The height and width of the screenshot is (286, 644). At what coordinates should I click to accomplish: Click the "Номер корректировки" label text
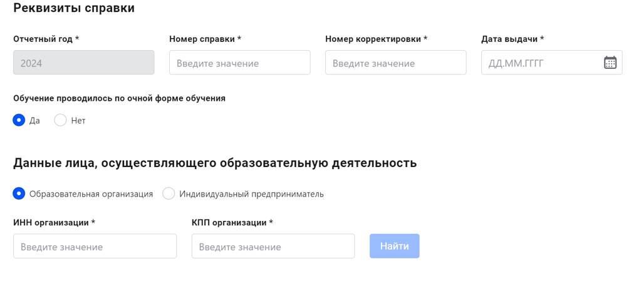[376, 39]
